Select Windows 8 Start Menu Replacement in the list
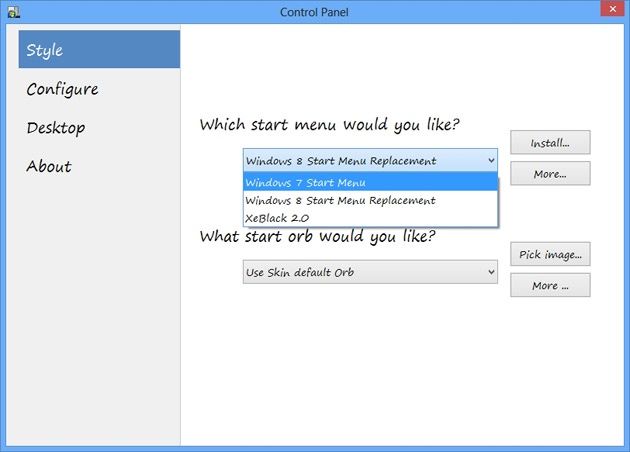 pos(370,200)
